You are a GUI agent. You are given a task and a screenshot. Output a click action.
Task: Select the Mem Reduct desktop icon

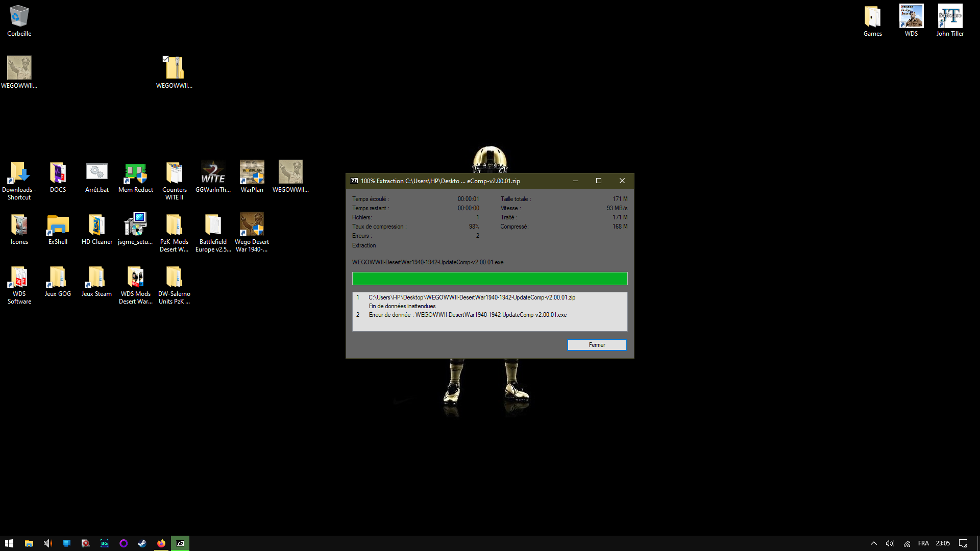(136, 177)
